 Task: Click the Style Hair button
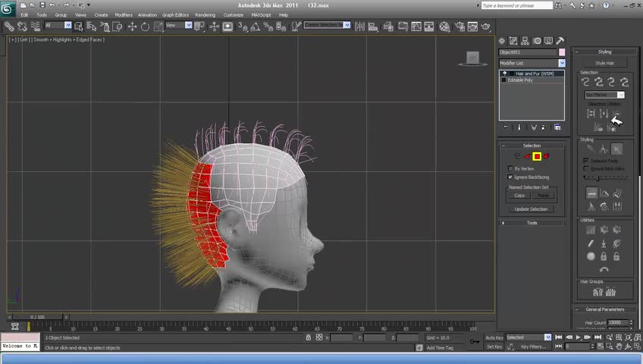604,63
